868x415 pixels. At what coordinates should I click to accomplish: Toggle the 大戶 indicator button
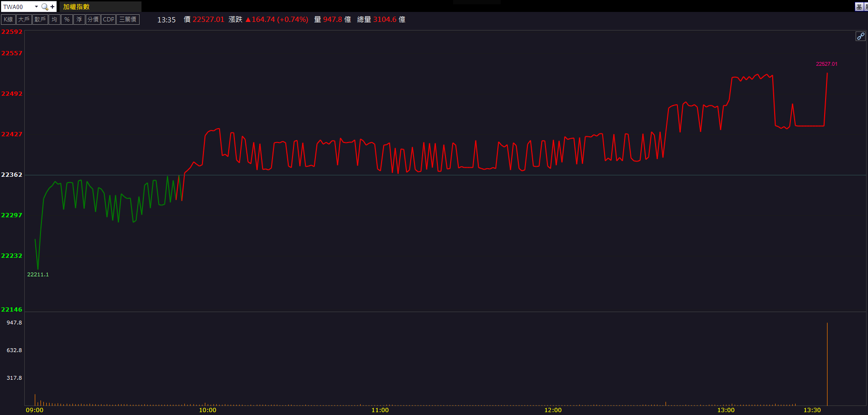click(x=24, y=20)
